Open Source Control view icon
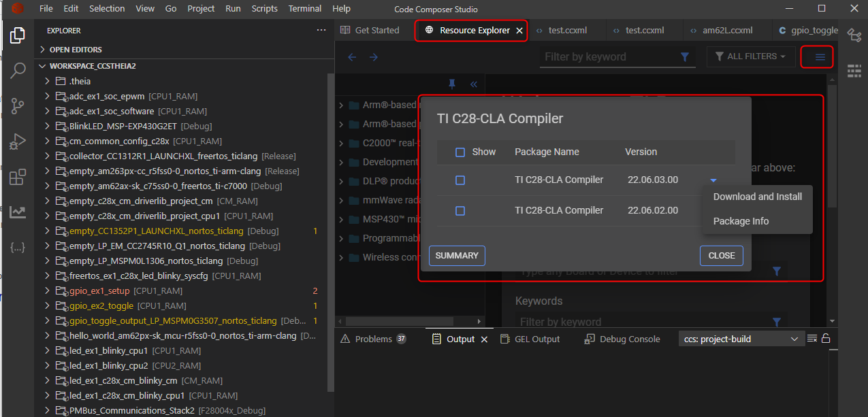Screen dimensions: 868x417 point(18,106)
